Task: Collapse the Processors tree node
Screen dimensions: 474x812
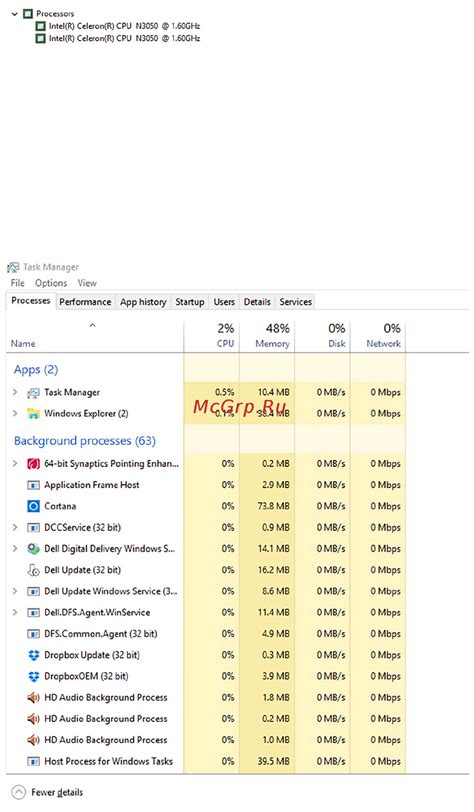Action: pyautogui.click(x=15, y=13)
